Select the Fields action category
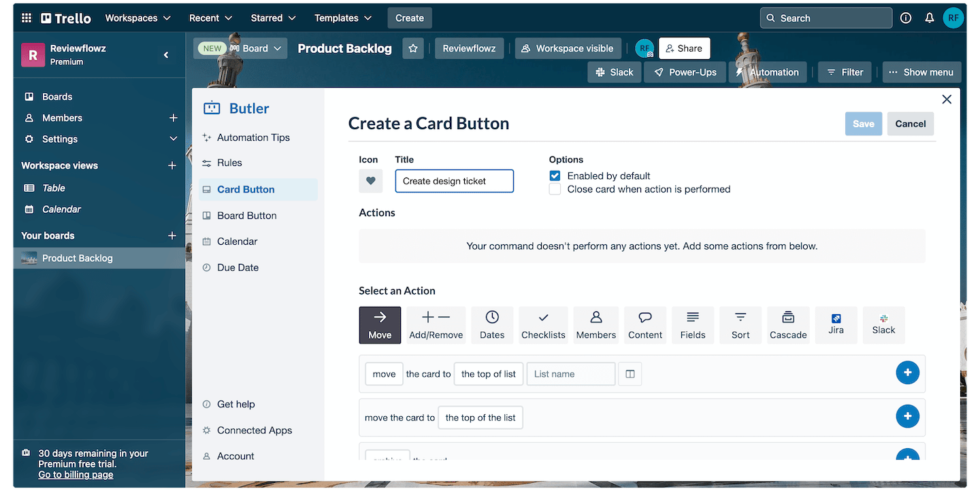The width and height of the screenshot is (980, 491). pos(693,325)
